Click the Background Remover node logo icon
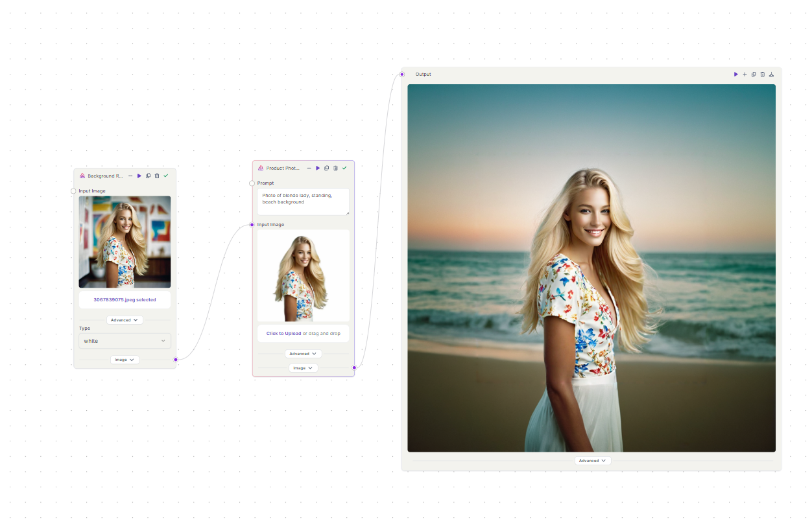 click(82, 176)
